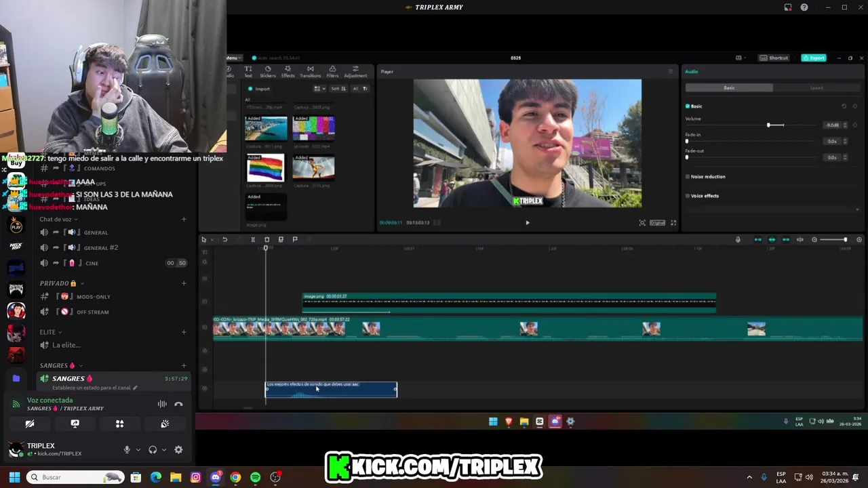Viewport: 868px width, 488px height.
Task: Switch to the Speed audio tab
Action: click(x=816, y=87)
